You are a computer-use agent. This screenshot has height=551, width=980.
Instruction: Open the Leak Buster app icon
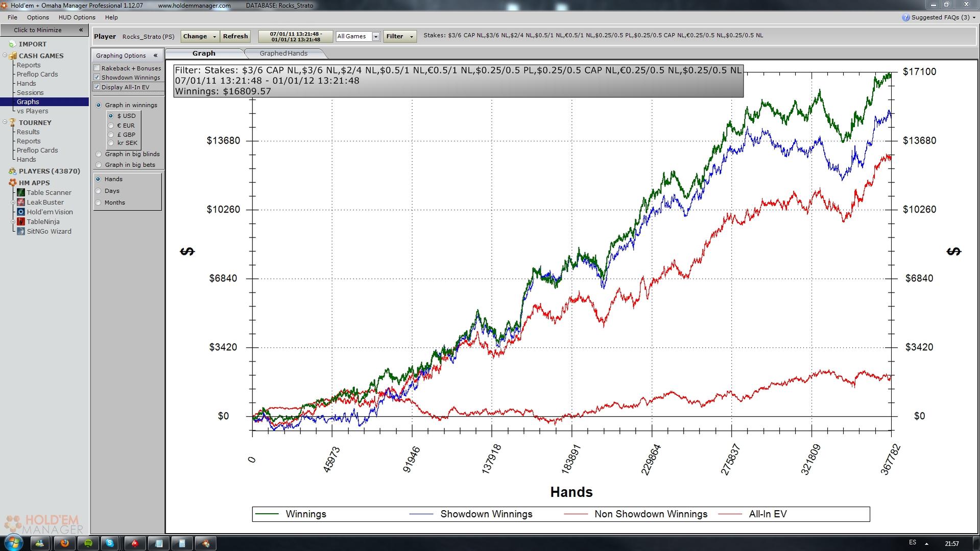point(21,202)
